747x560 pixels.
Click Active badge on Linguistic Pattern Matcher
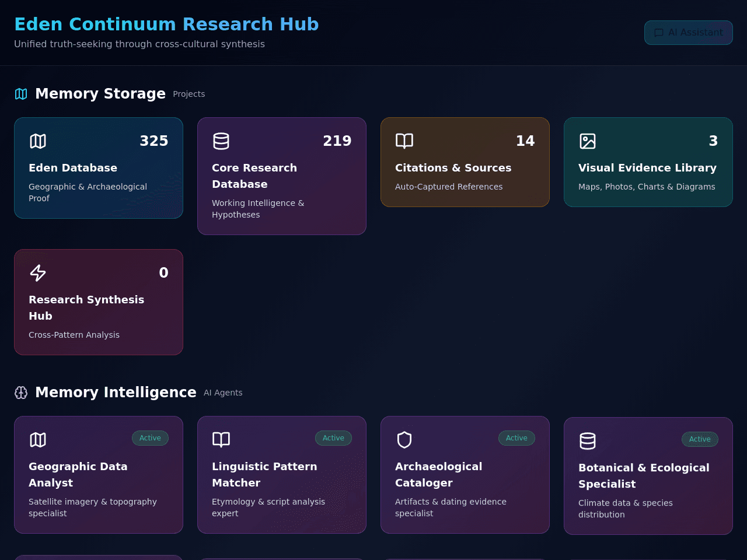click(333, 438)
